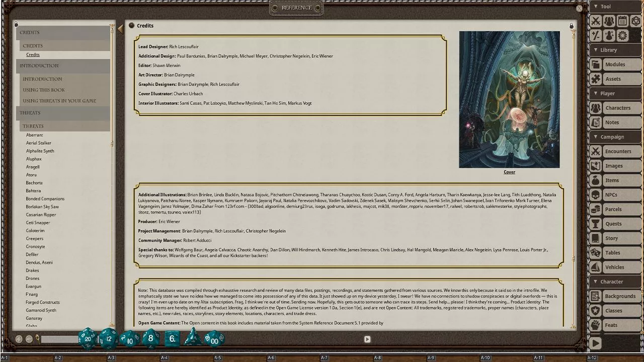
Task: Pick the d10 die
Action: pyautogui.click(x=130, y=339)
